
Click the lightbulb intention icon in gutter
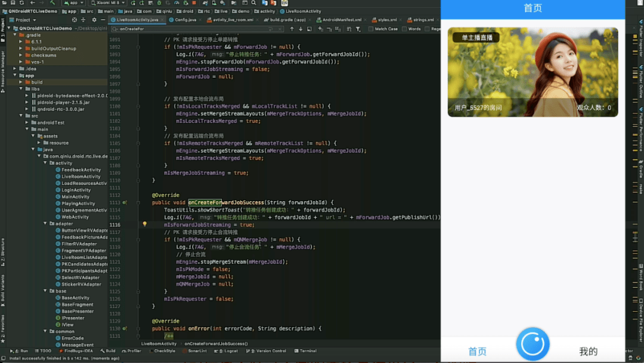[x=144, y=224]
